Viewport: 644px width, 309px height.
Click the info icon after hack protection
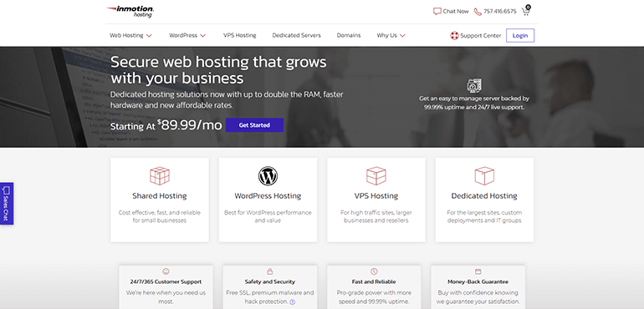click(293, 302)
